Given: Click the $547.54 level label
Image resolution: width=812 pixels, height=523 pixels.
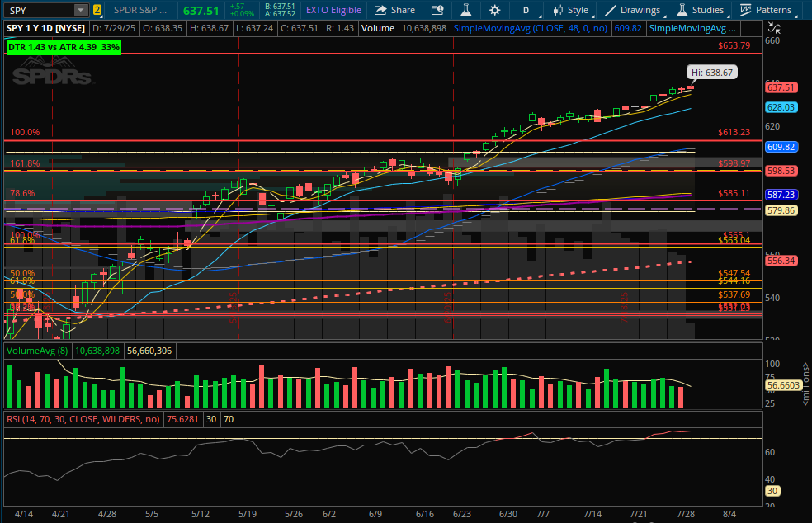Looking at the screenshot, I should tap(734, 273).
